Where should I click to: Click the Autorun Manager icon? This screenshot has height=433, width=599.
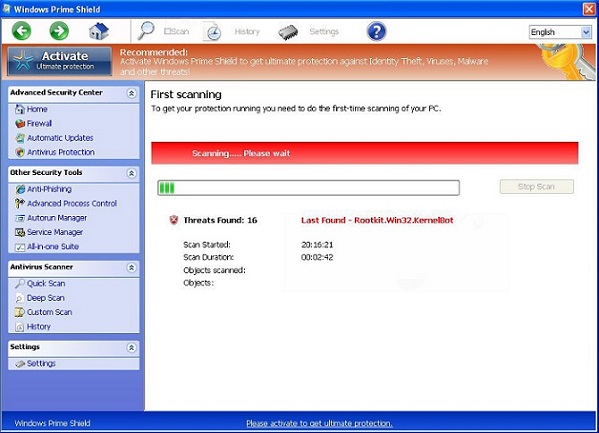pyautogui.click(x=20, y=218)
